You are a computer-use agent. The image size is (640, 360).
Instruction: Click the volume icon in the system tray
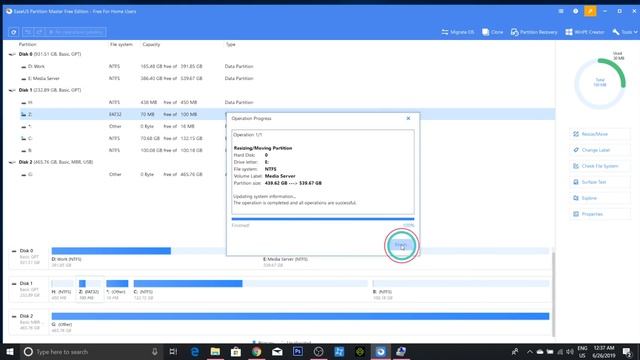[569, 352]
